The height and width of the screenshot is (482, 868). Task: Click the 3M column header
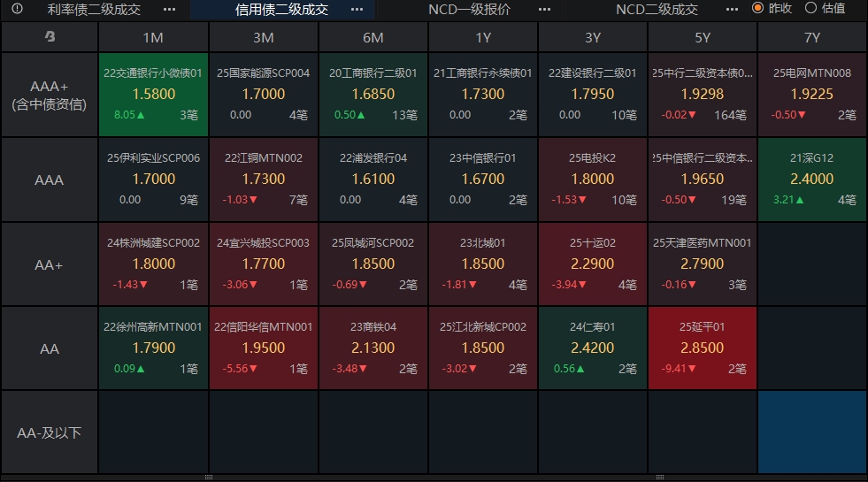coord(264,37)
